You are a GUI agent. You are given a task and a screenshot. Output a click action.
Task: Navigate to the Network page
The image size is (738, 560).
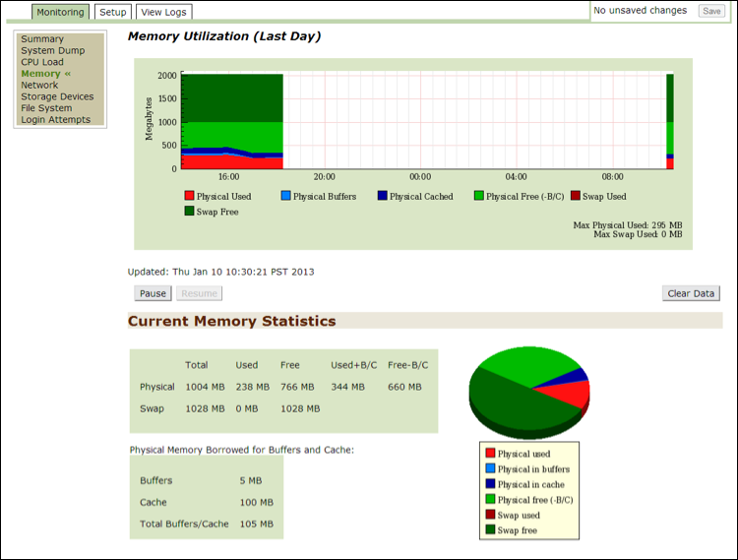(39, 86)
